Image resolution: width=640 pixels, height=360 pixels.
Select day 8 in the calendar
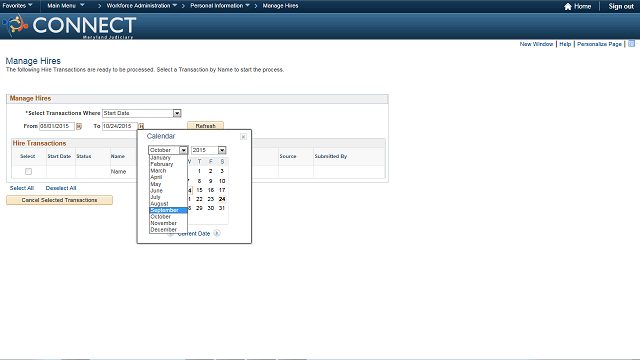click(x=199, y=181)
